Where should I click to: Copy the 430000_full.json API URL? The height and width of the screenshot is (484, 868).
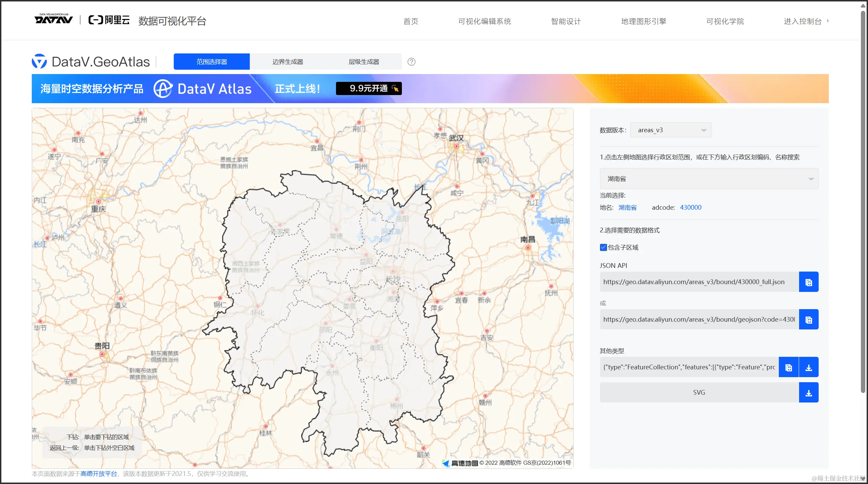coord(809,282)
